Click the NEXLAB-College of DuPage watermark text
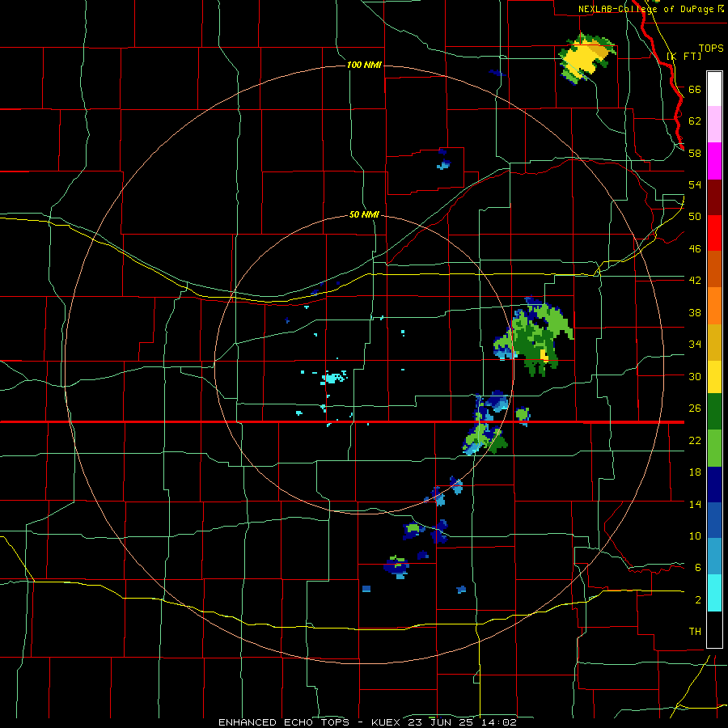This screenshot has width=728, height=728. point(647,9)
